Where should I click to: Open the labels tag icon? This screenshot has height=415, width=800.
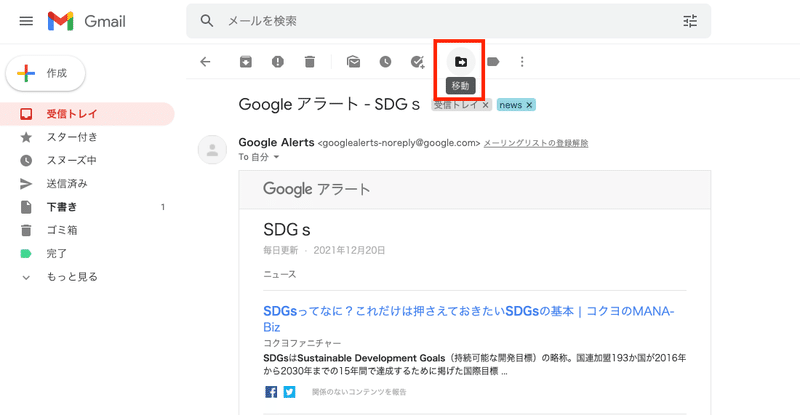[x=493, y=62]
